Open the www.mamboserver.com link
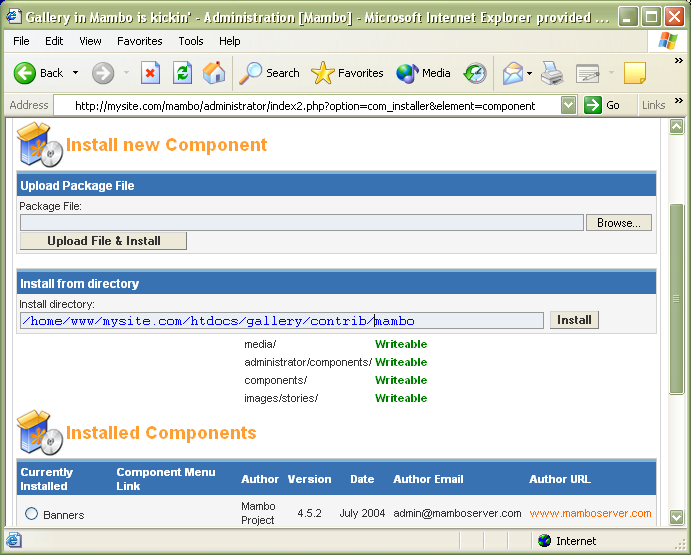Viewport: 691px width, 555px height. tap(590, 513)
